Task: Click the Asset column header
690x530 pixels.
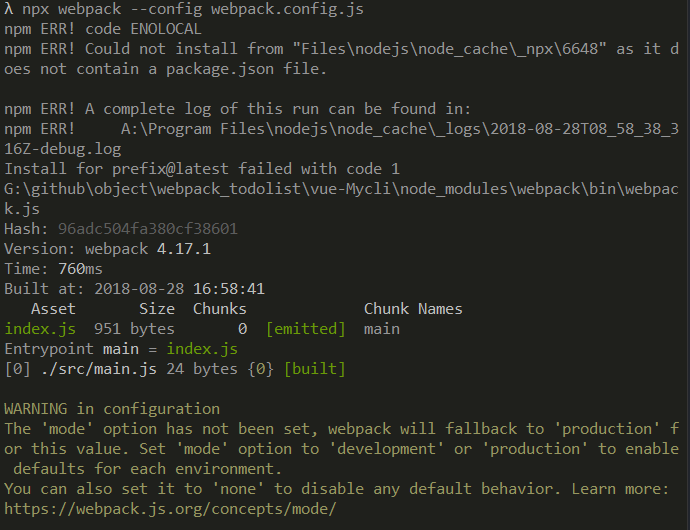Action: 53,309
